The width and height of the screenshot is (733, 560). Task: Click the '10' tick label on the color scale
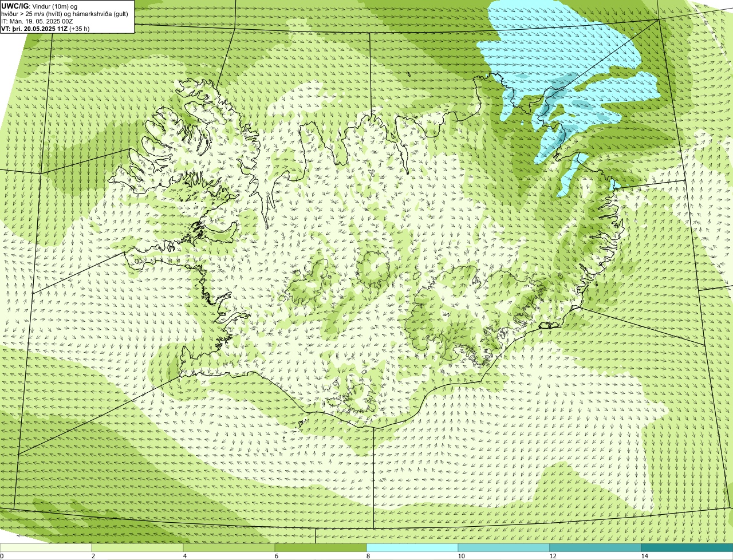tap(461, 556)
